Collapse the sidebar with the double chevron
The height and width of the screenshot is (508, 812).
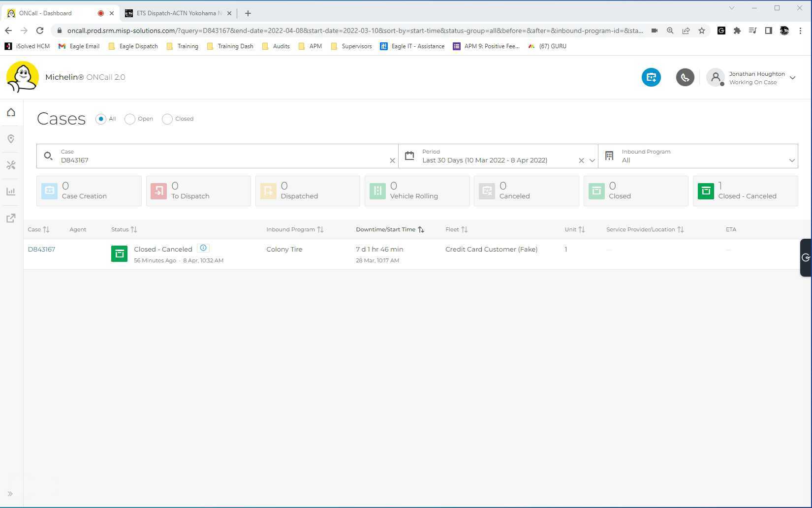point(10,494)
